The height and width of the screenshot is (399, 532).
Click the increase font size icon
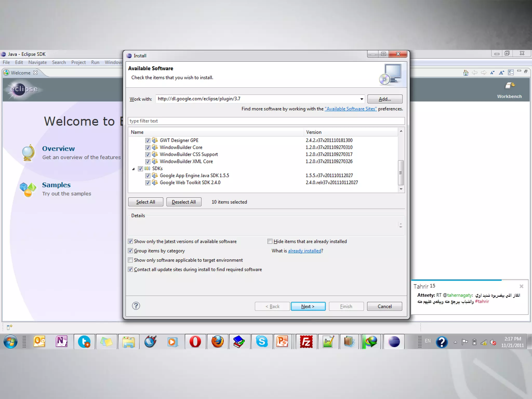tap(501, 73)
